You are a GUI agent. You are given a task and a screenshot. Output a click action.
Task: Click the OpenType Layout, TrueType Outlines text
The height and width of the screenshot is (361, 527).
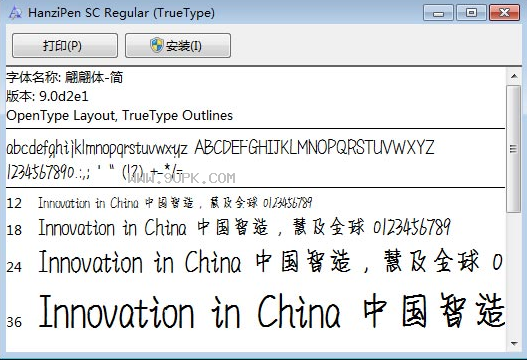click(119, 115)
